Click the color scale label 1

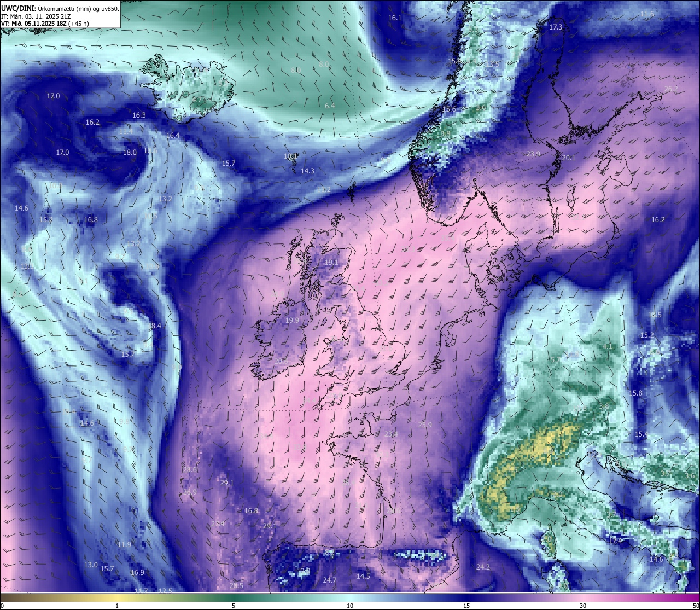[x=117, y=606]
